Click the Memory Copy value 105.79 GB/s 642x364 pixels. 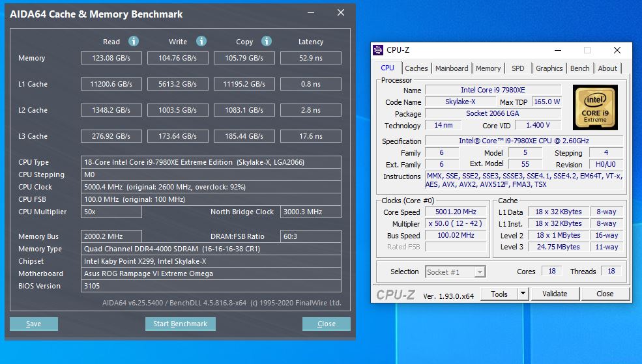(244, 58)
